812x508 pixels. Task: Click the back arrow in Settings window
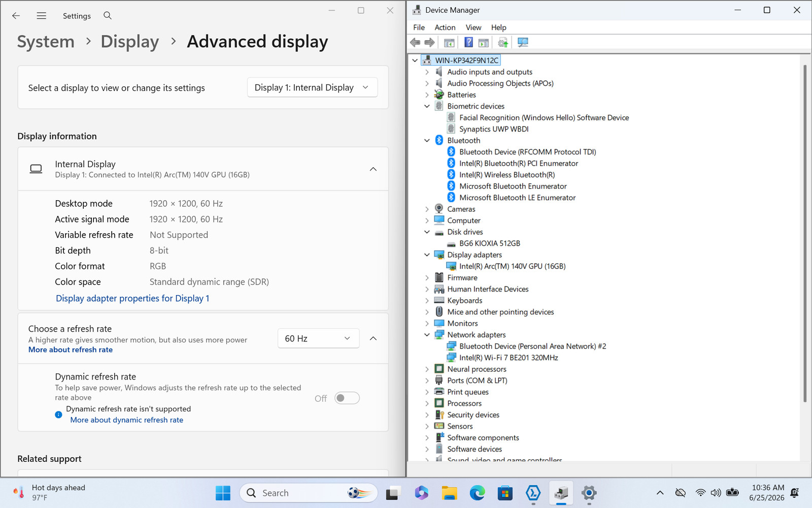tap(16, 16)
